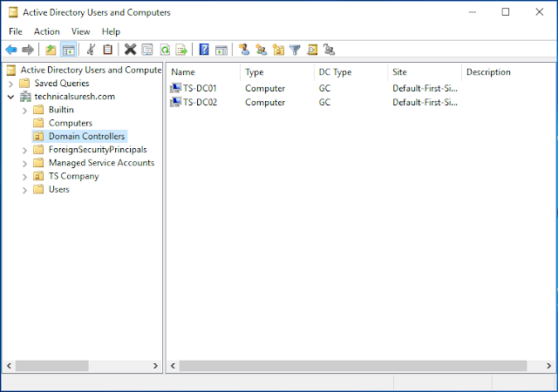Click Default-First-Si... site of TS-DC01
558x392 pixels.
coord(425,88)
